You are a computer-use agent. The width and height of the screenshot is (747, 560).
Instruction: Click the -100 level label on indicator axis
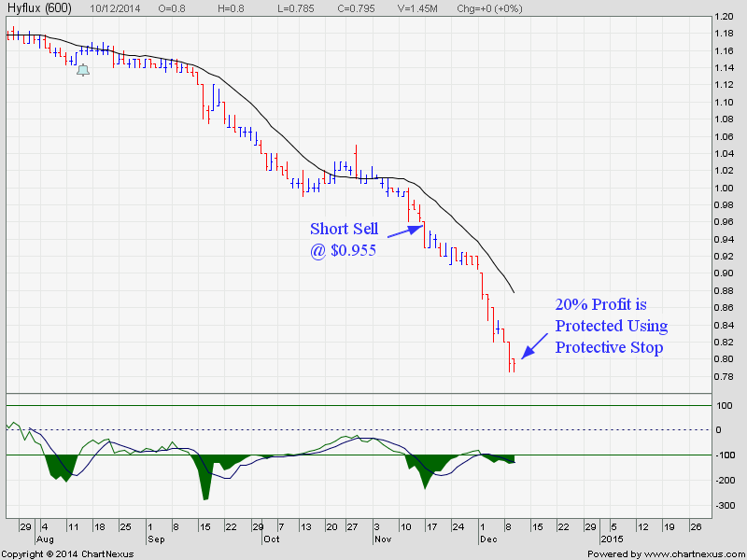tap(725, 455)
